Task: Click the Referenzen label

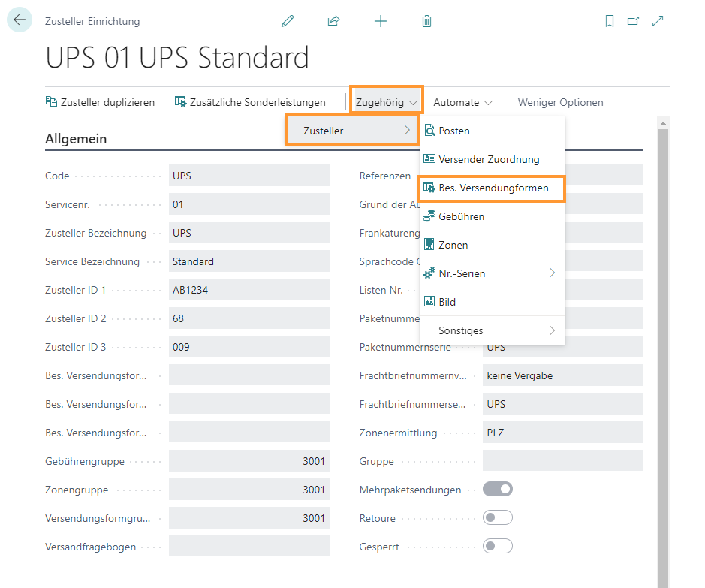Action: pyautogui.click(x=385, y=176)
